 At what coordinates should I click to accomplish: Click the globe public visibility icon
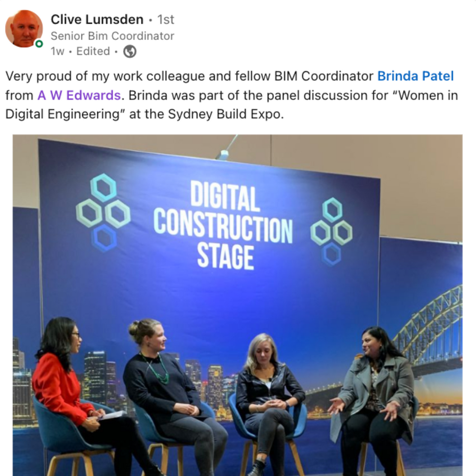point(130,51)
